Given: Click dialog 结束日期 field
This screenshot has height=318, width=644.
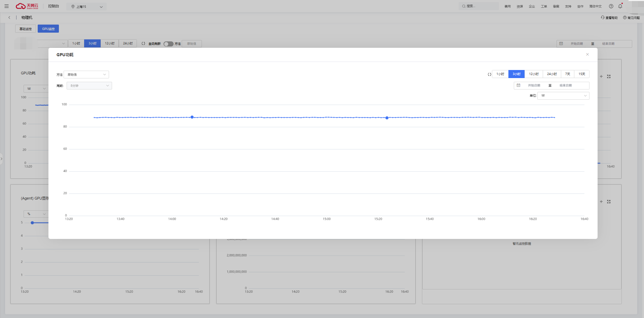Looking at the screenshot, I should tap(566, 85).
